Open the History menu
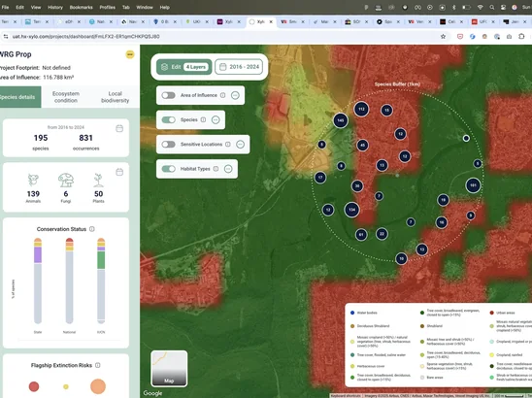Image resolution: width=532 pixels, height=398 pixels. (x=55, y=7)
